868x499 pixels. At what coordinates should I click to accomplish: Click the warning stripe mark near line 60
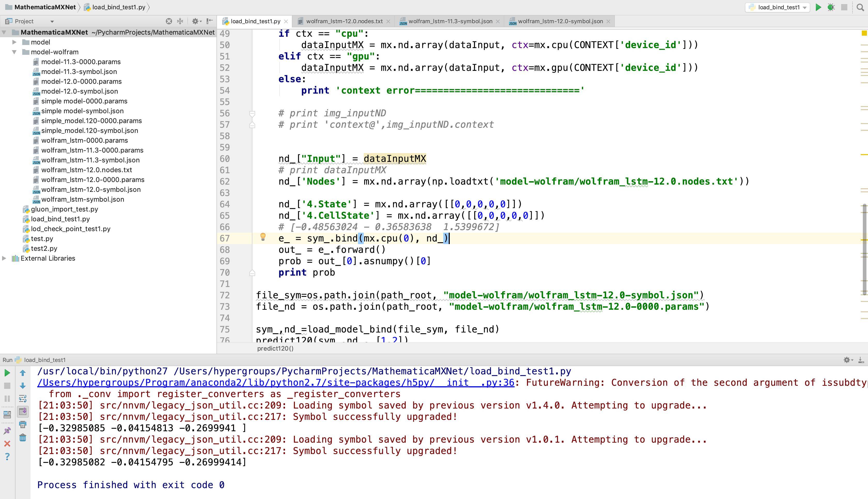[x=864, y=155]
